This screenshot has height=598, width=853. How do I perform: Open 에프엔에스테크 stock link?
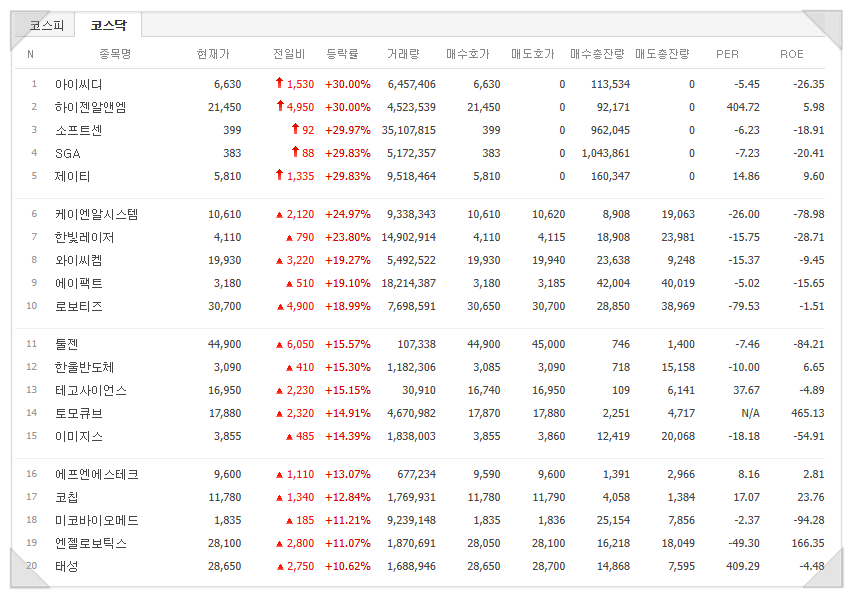[96, 474]
